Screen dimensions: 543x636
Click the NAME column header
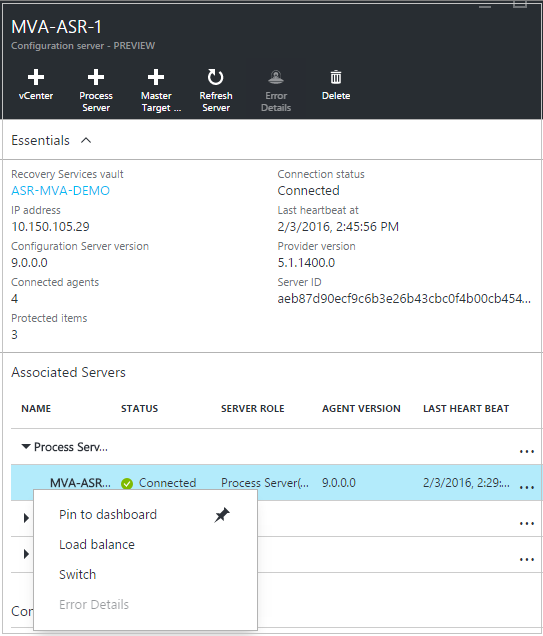pyautogui.click(x=36, y=408)
